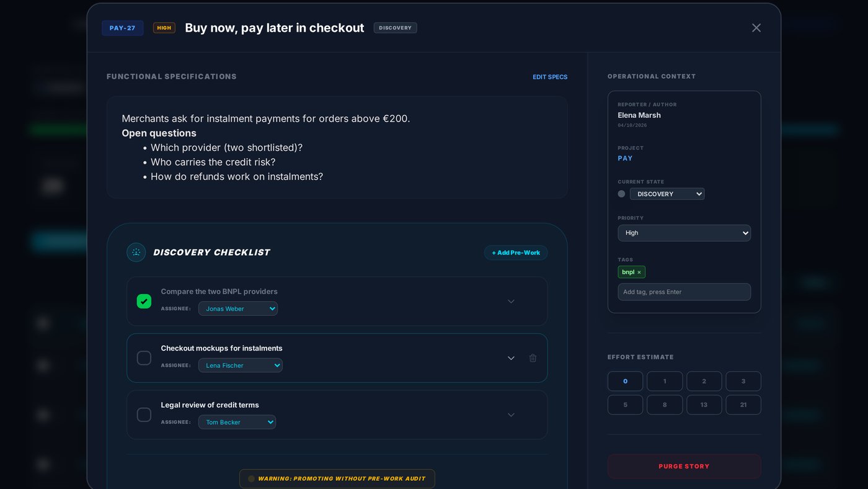The width and height of the screenshot is (868, 489).
Task: Click the Which provider (two shortlisted) question
Action: click(x=226, y=148)
